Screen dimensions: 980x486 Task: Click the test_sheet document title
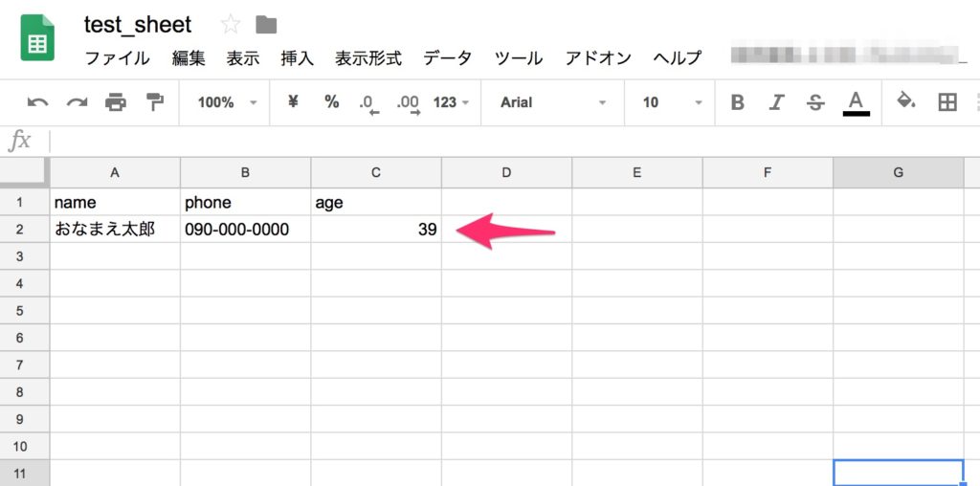(x=138, y=25)
